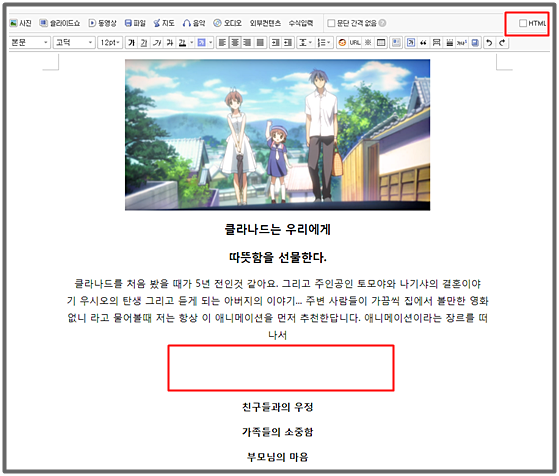Image resolution: width=559 pixels, height=476 pixels.
Task: Tick the HTML mode checkbox
Action: pyautogui.click(x=523, y=23)
